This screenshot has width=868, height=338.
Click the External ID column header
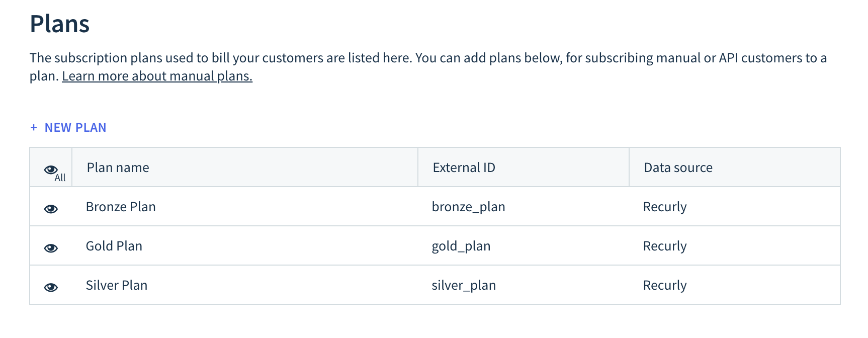point(464,167)
